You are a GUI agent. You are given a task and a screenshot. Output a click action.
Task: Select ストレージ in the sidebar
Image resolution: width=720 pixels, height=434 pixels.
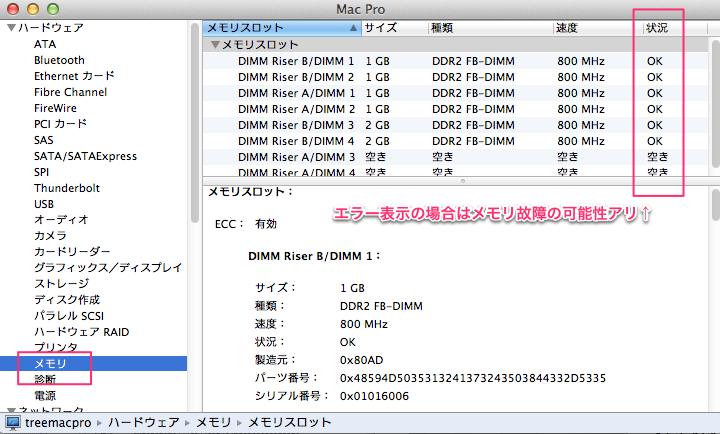tap(62, 284)
